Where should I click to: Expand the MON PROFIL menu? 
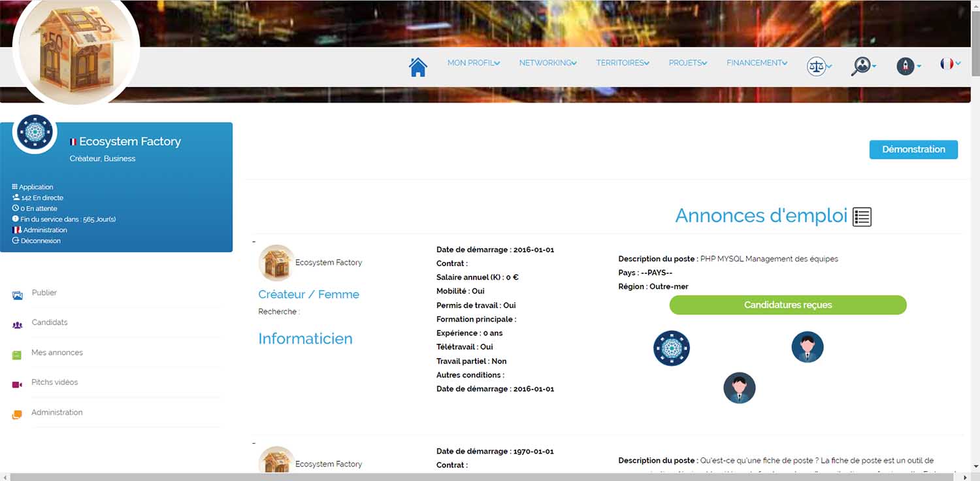pos(474,63)
